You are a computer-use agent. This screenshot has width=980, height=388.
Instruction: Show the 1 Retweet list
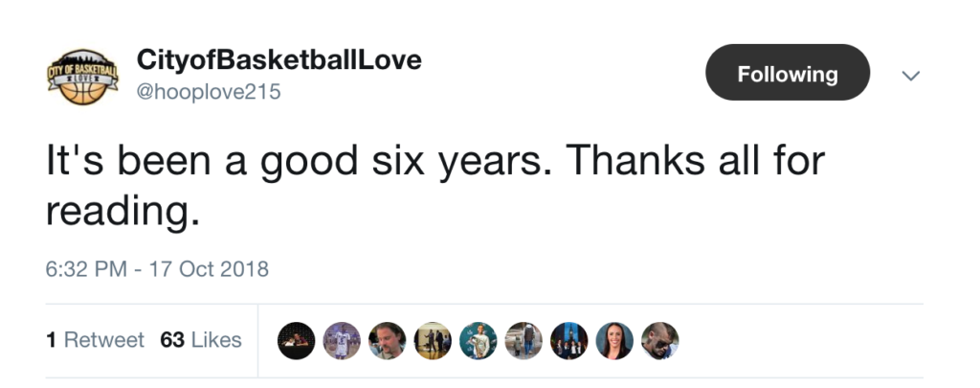coord(95,340)
